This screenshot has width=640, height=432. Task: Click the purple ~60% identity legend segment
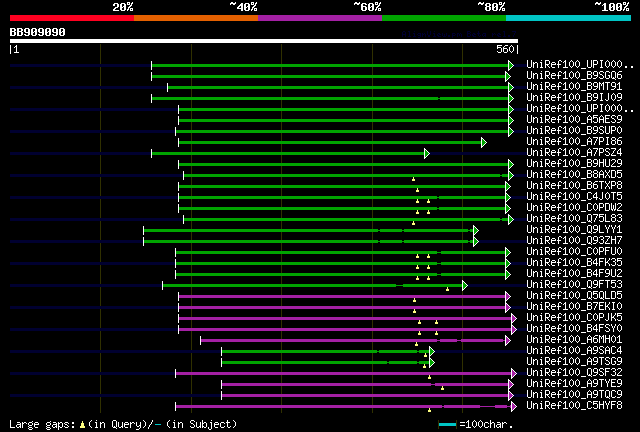click(320, 18)
